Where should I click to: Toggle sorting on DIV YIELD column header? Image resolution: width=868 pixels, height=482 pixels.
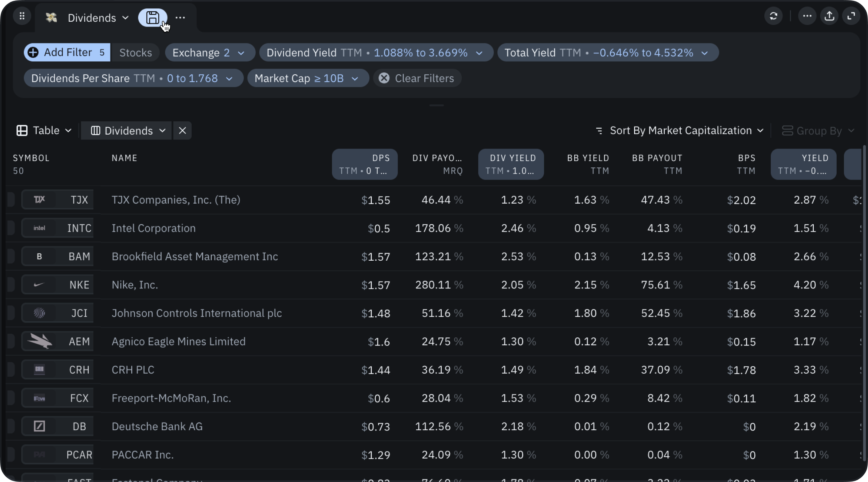[511, 164]
